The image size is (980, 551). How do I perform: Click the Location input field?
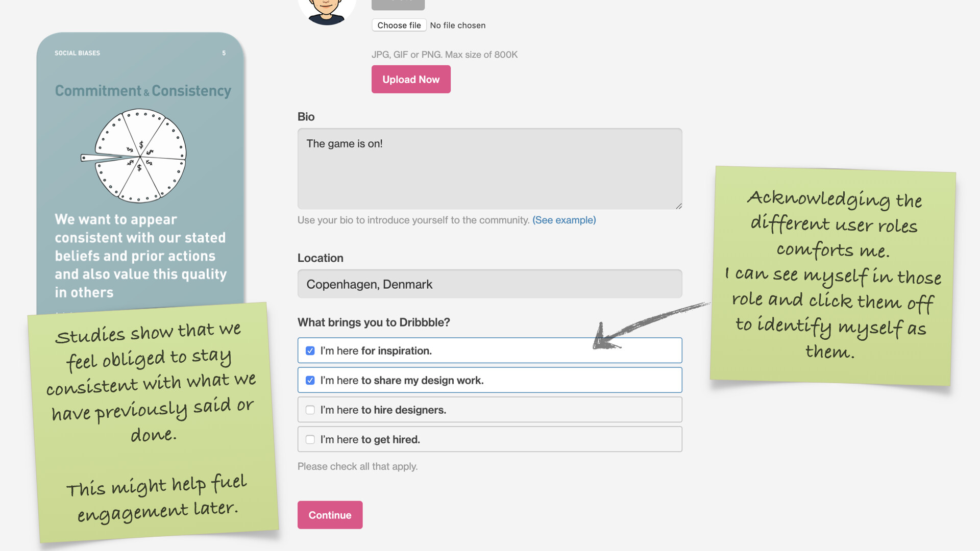489,284
